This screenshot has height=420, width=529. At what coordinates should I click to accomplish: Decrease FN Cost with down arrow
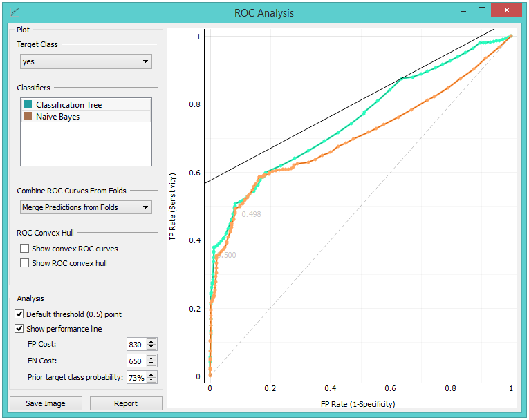[x=152, y=363]
